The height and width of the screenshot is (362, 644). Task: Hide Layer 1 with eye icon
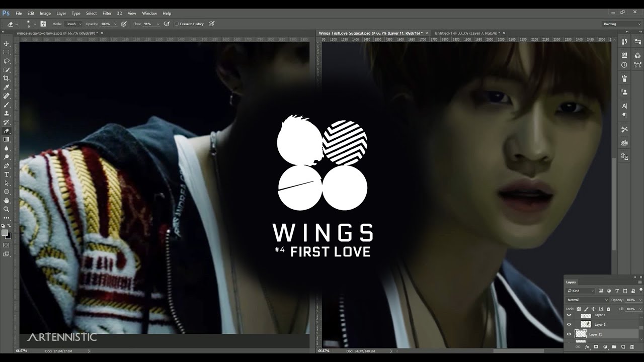click(x=569, y=315)
